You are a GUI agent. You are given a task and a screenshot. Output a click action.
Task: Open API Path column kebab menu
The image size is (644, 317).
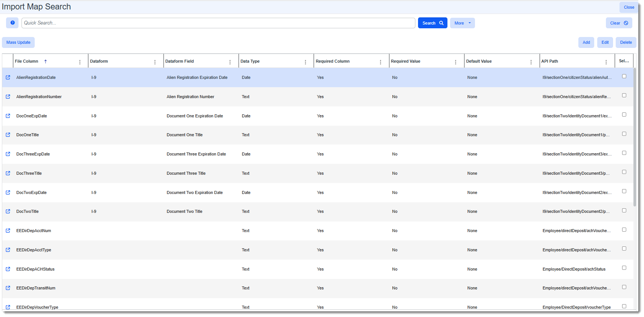[x=606, y=62]
